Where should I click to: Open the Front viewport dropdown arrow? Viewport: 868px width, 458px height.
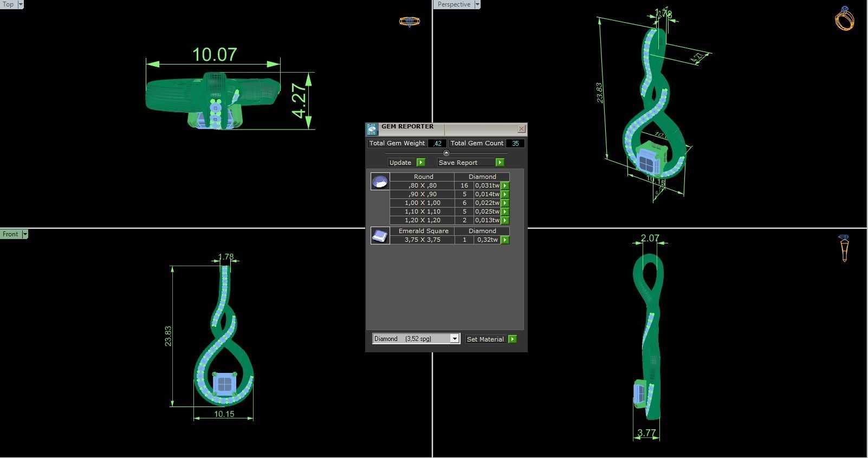(25, 234)
